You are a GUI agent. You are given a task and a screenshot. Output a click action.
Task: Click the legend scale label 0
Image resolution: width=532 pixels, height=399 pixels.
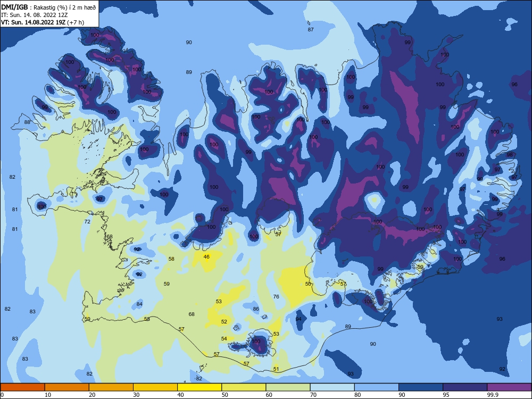[x=2, y=395]
